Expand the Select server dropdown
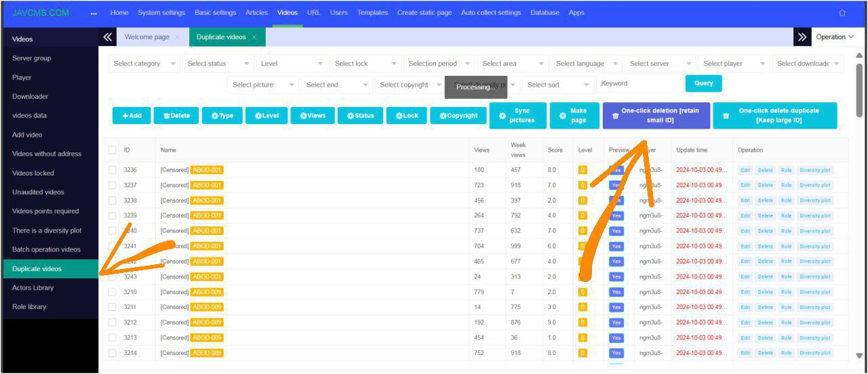 coord(660,64)
